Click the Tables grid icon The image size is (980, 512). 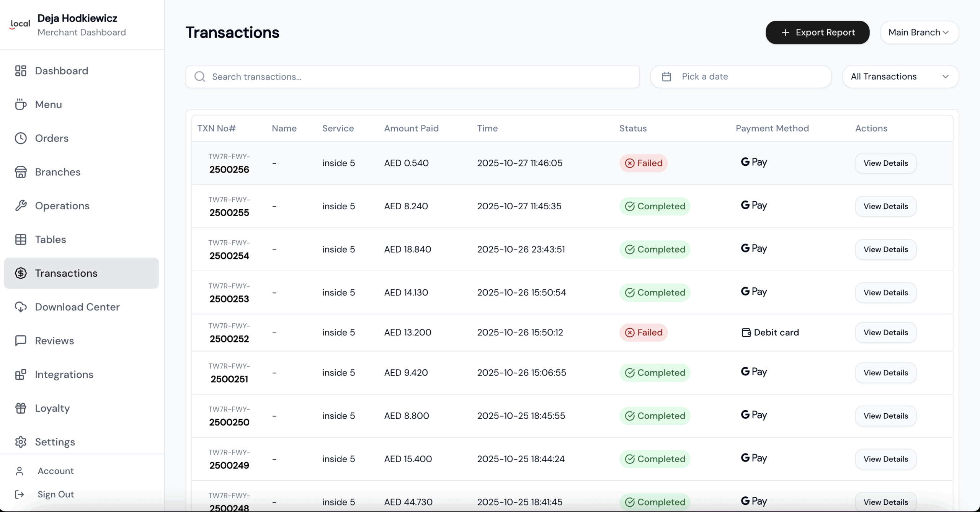click(x=21, y=240)
